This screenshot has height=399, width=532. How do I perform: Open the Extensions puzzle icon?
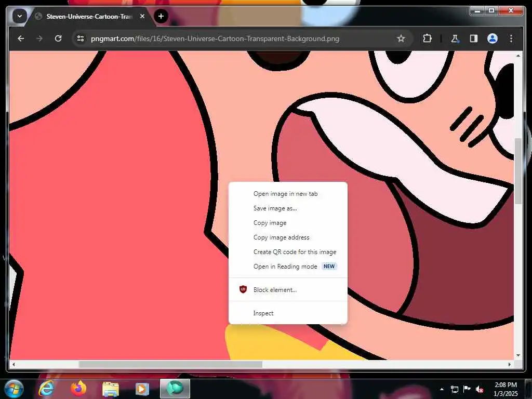coord(427,38)
